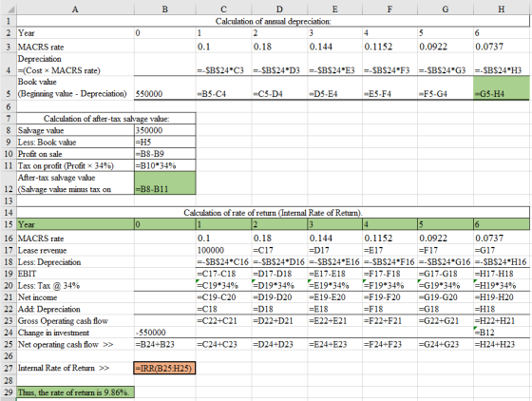Image resolution: width=532 pixels, height=401 pixels.
Task: Select the title 'Calculation of annual depreciation:'
Action: 273,21
